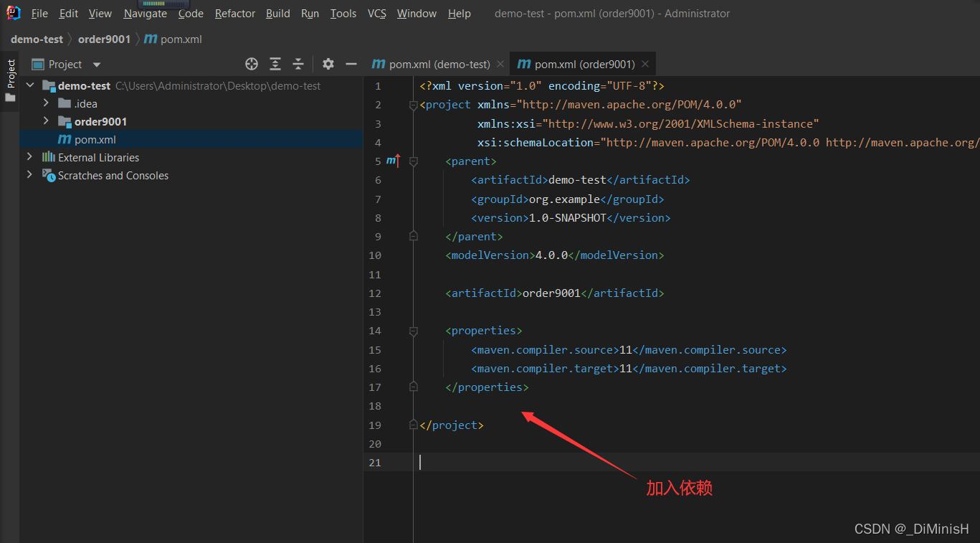Screen dimensions: 980x543
Task: Click demo-test artifactId value in editor
Action: point(577,180)
